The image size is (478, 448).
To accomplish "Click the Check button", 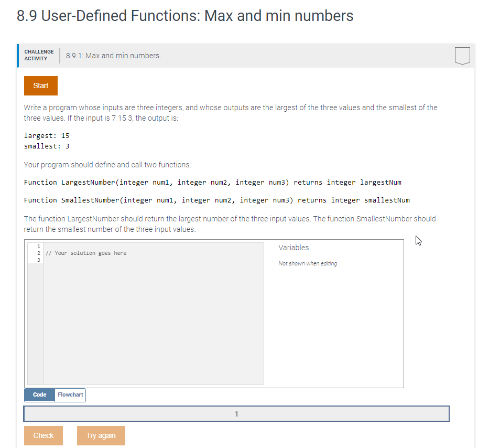I will [44, 435].
